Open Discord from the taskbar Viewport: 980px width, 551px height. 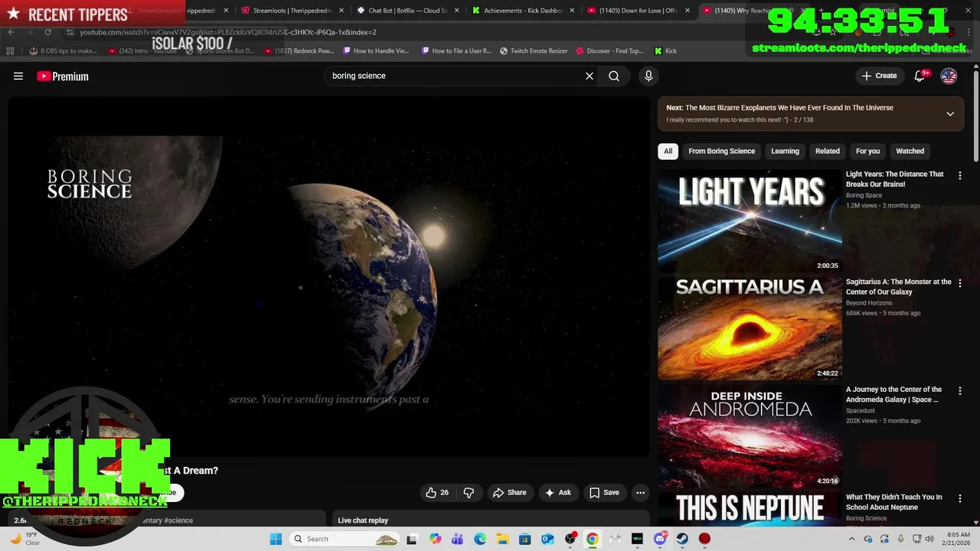pyautogui.click(x=660, y=539)
